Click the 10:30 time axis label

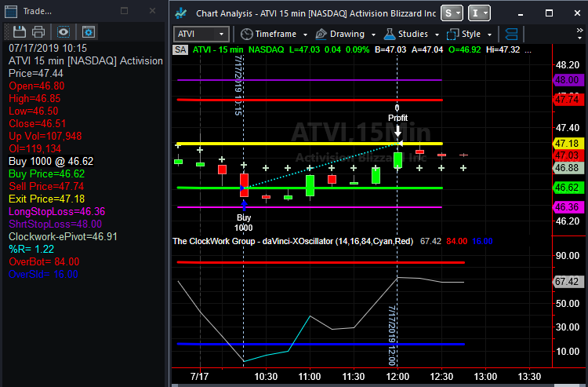pyautogui.click(x=266, y=377)
